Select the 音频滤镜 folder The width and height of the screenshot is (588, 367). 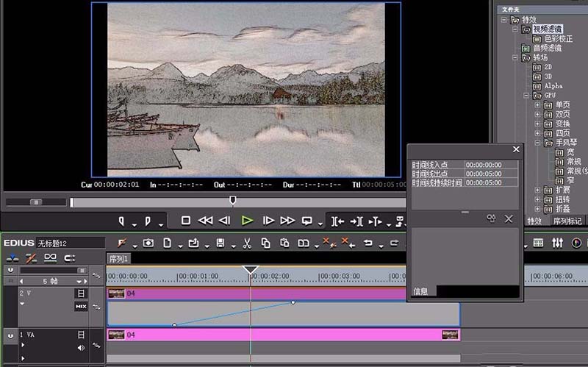(548, 48)
